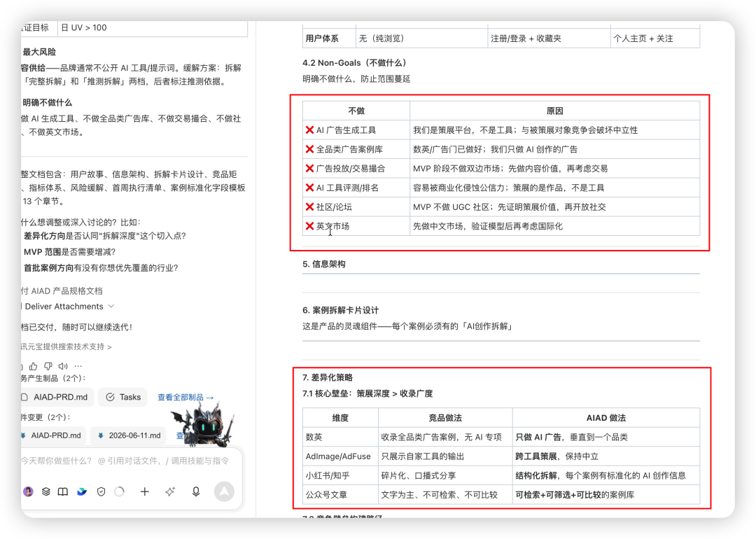
Task: Click the search support credit line ending in >
Action: (66, 346)
